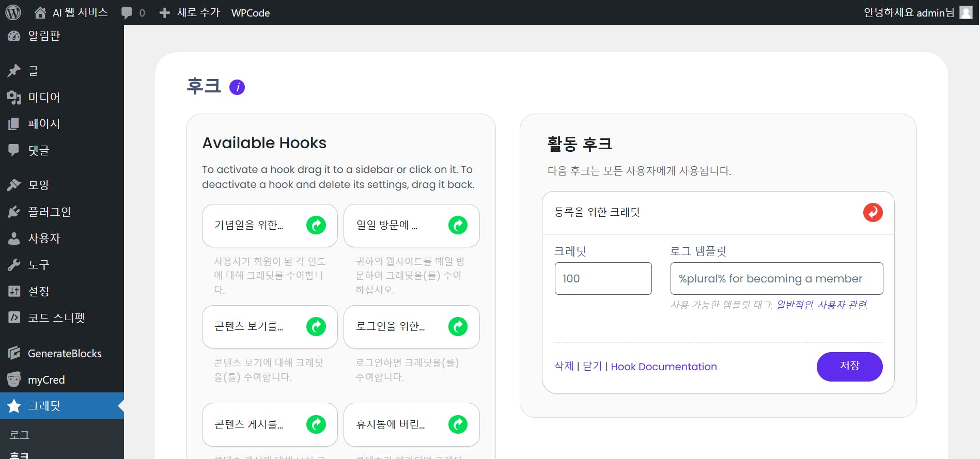Activate the 콘텐츠 게시를 hook green arrow
Viewport: 980px width, 459px height.
pyautogui.click(x=316, y=424)
